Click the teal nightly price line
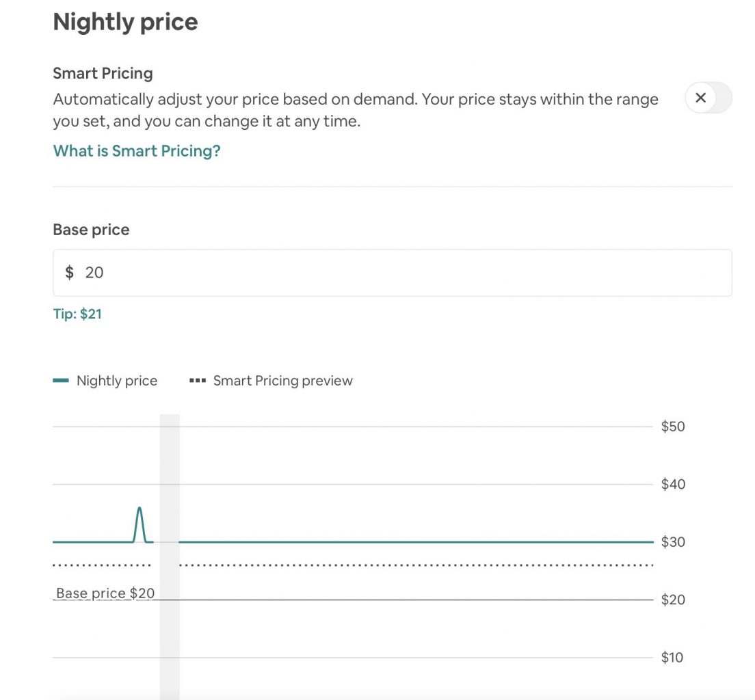This screenshot has height=700, width=755. pyautogui.click(x=410, y=541)
